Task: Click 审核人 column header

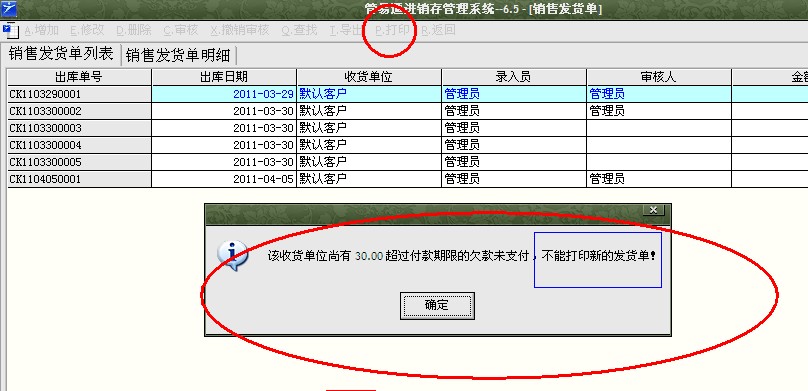Action: 659,77
